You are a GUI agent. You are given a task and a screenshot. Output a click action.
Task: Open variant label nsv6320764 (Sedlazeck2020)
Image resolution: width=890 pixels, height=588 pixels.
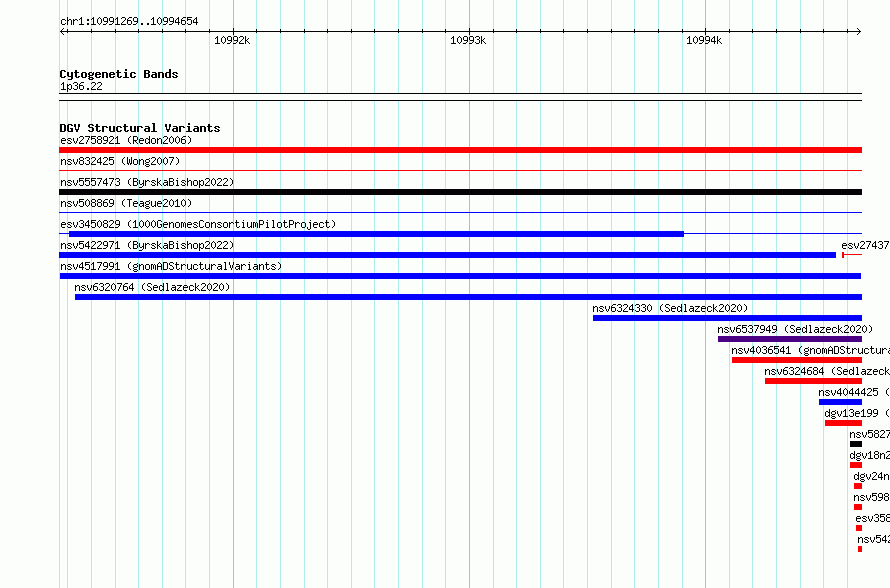click(x=152, y=287)
